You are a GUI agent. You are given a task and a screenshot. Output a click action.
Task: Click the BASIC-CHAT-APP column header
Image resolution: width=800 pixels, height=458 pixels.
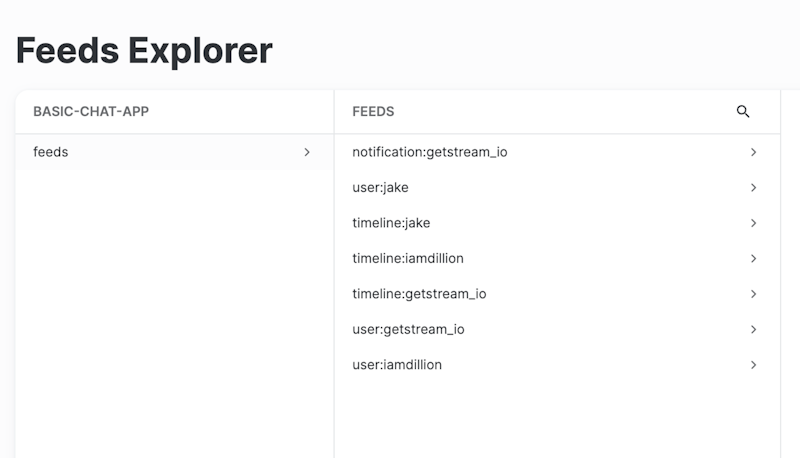[x=91, y=112]
